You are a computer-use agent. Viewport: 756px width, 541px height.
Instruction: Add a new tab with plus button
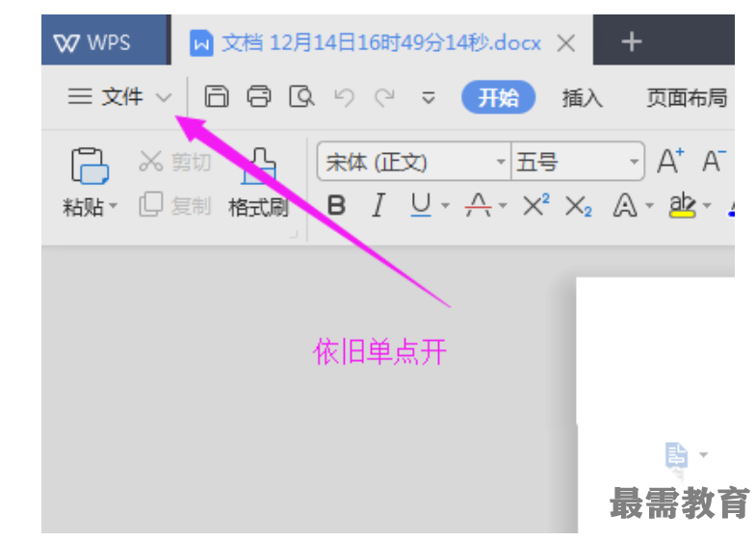tap(631, 41)
